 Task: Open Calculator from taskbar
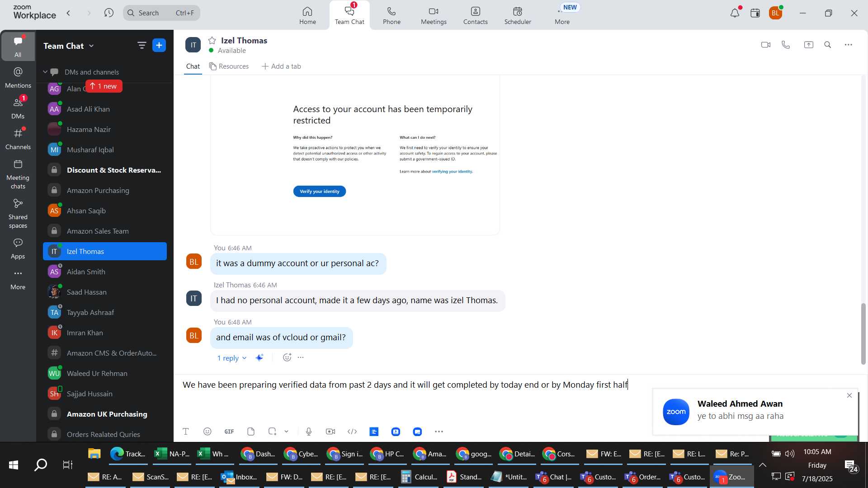[x=420, y=477]
